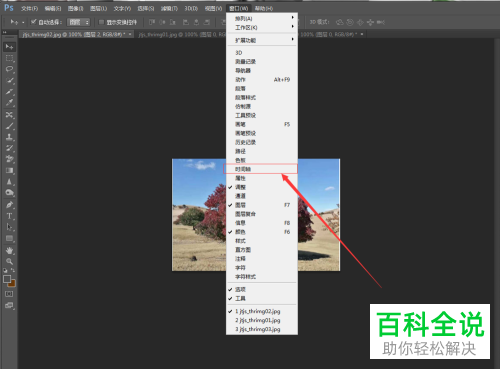500x369 pixels.
Task: Select the Lasso tool
Action: click(x=9, y=69)
